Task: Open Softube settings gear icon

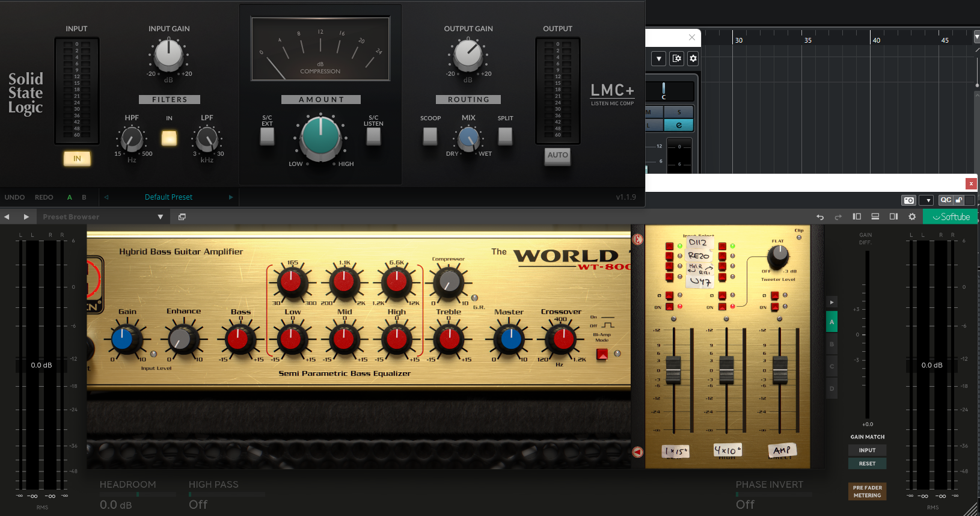Action: click(x=912, y=217)
